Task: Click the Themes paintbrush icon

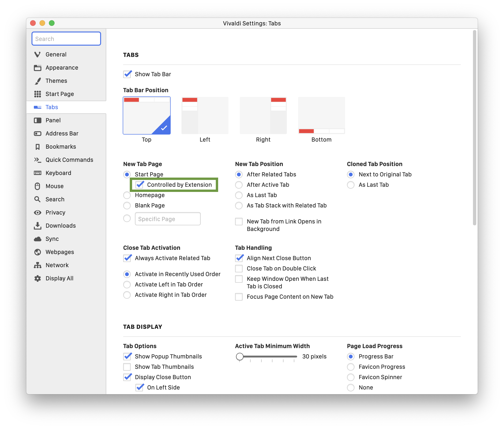Action: pos(37,81)
